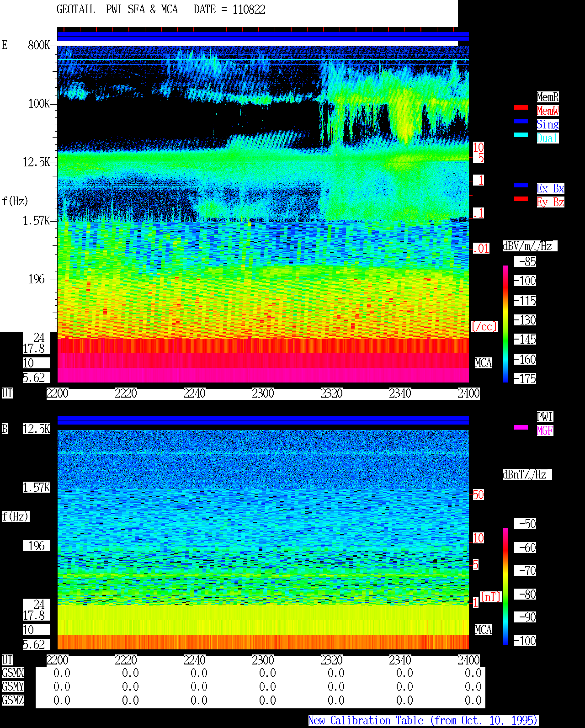Screen dimensions: 585x728
Task: Click the blue Sing legend swatch
Action: [x=521, y=121]
